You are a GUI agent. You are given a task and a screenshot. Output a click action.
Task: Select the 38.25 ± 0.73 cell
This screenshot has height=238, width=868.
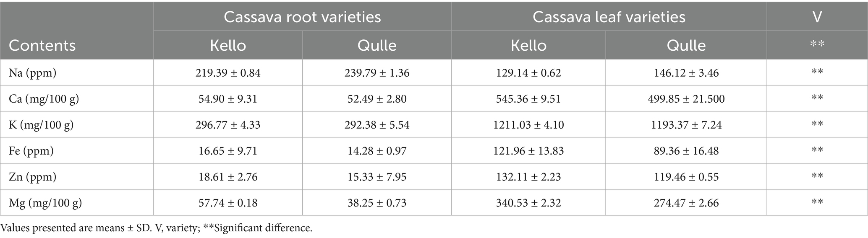(377, 203)
